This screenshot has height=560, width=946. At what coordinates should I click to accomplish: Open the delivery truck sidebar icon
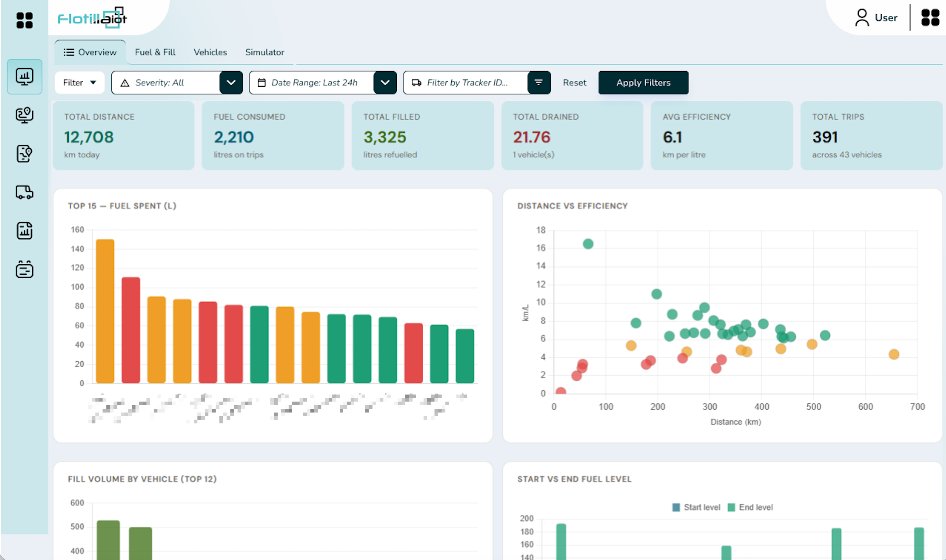(x=24, y=192)
